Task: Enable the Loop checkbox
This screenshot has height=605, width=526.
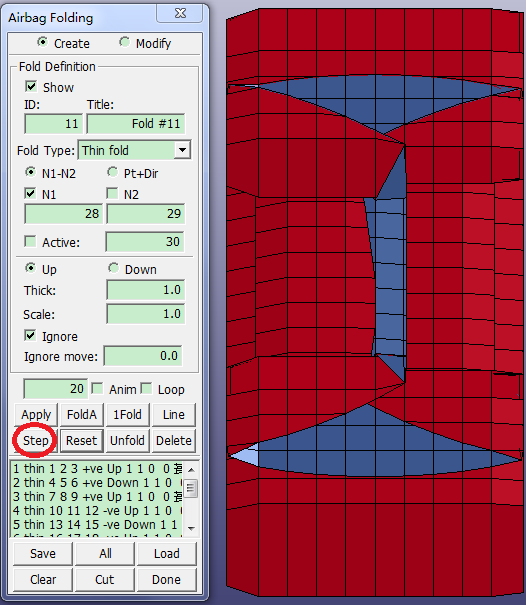Action: (146, 388)
